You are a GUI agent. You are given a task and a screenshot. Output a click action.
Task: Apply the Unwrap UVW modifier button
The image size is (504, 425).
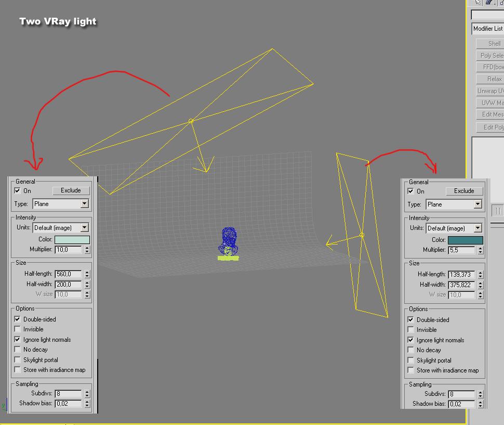click(490, 91)
